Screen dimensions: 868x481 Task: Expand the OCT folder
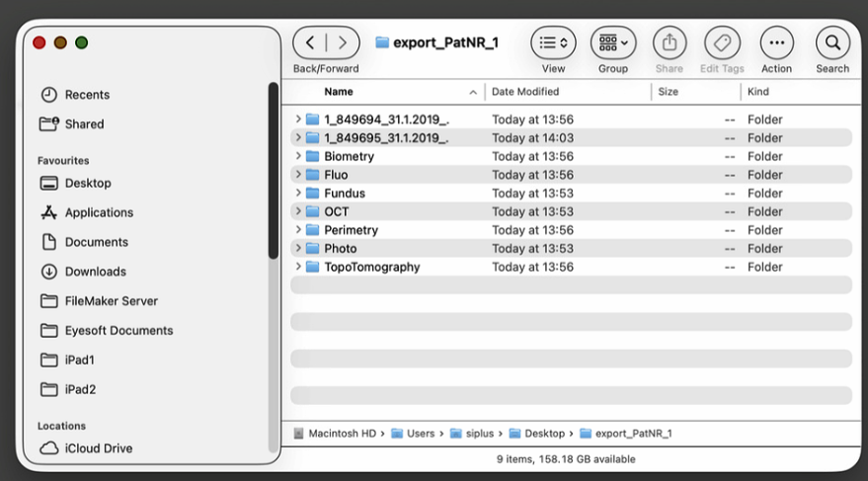tap(298, 211)
